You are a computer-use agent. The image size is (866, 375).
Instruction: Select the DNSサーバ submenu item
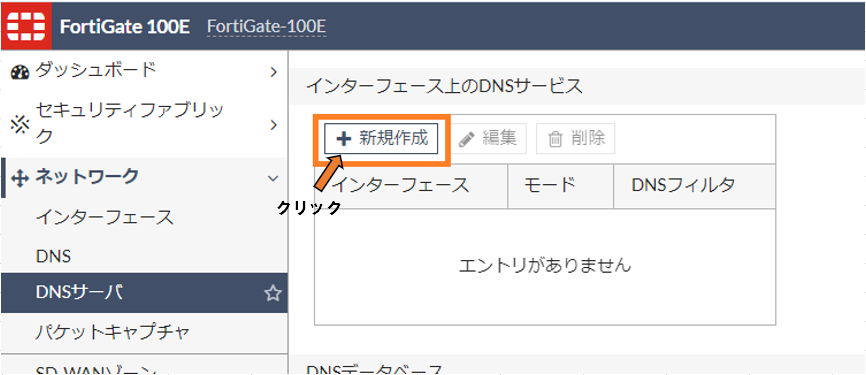[144, 293]
